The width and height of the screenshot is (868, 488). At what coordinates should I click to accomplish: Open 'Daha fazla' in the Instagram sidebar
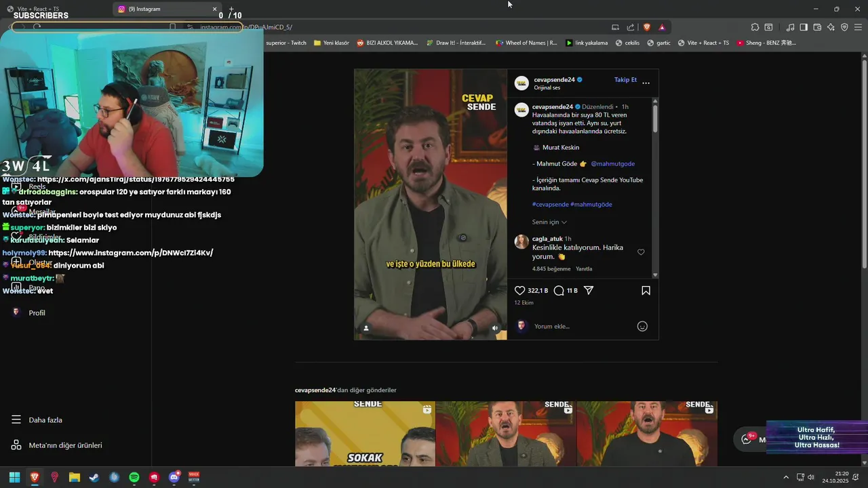click(37, 420)
